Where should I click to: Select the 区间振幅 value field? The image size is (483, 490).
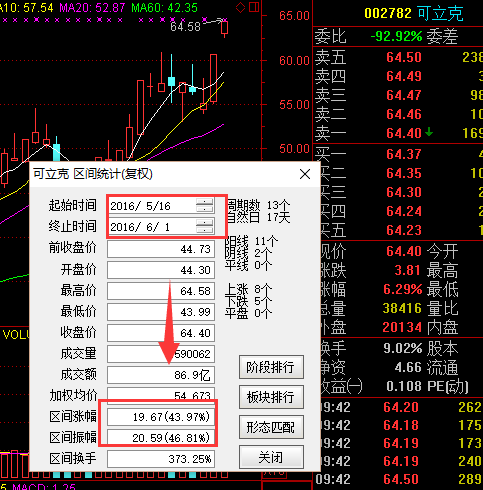[x=161, y=438]
